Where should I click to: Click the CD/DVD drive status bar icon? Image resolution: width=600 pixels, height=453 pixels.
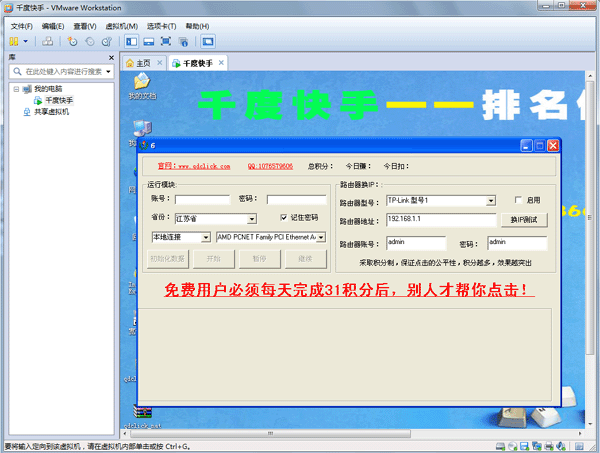click(x=512, y=446)
